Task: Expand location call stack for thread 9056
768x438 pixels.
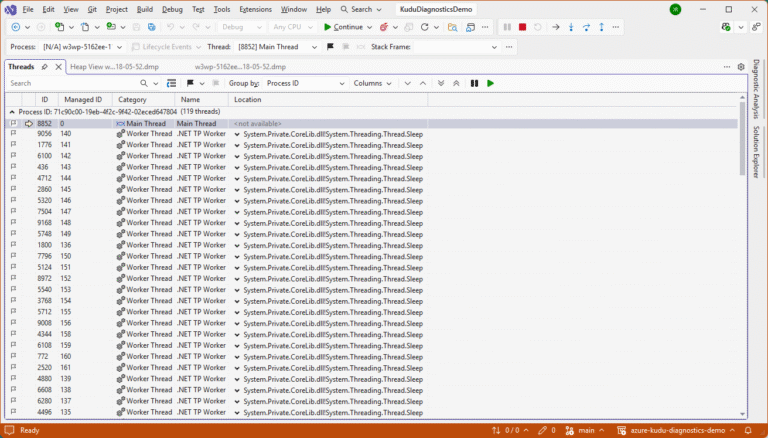Action: (x=237, y=134)
